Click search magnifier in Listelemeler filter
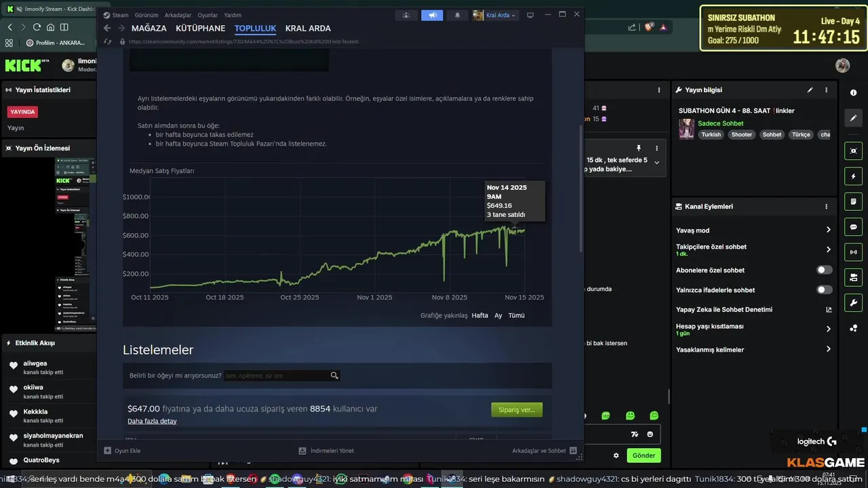Screen dimensions: 868x488 [x=334, y=375]
